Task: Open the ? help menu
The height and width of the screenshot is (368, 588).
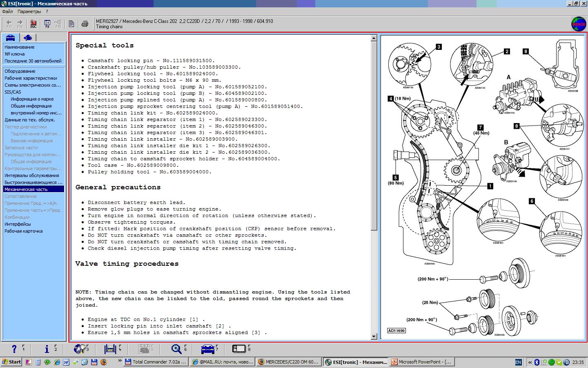Action: coord(47,11)
